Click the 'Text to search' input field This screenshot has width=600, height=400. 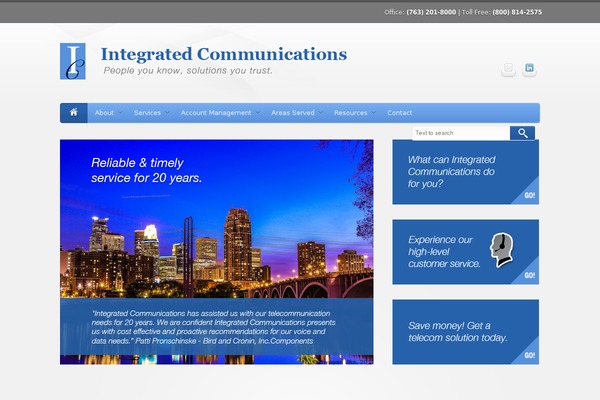click(x=461, y=133)
